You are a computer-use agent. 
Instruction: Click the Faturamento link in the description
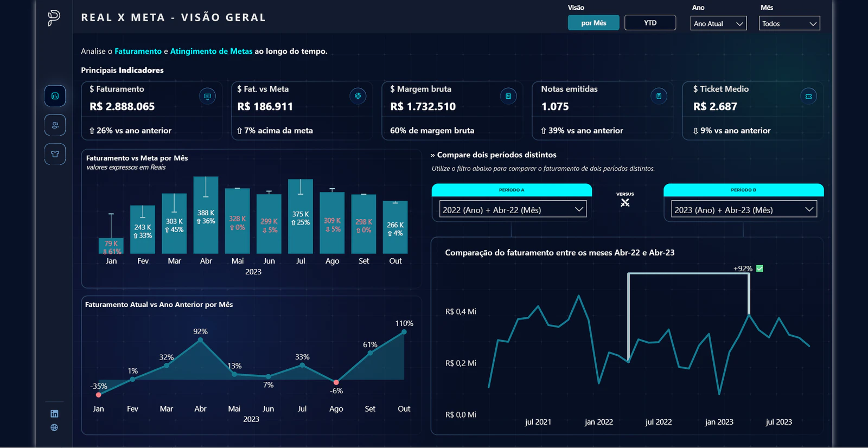click(x=138, y=51)
